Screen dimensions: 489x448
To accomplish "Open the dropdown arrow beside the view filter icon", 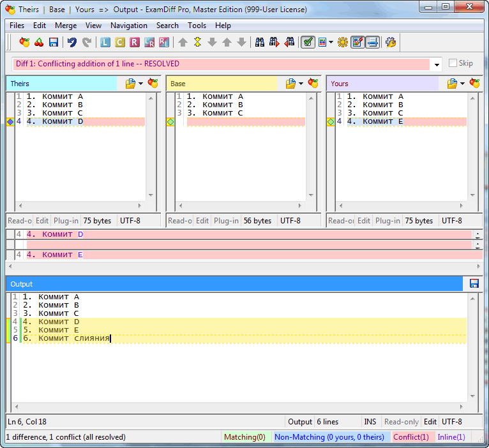I will click(x=331, y=41).
